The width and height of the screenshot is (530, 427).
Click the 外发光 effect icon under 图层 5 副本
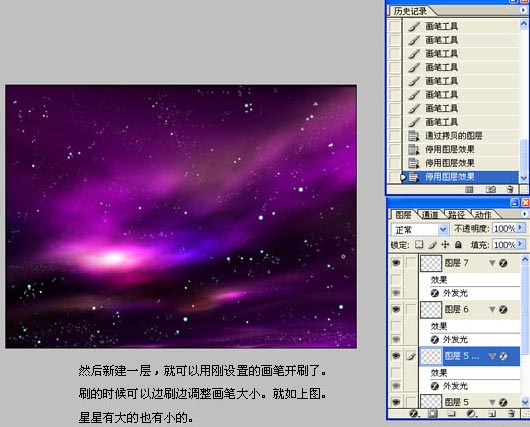(435, 386)
